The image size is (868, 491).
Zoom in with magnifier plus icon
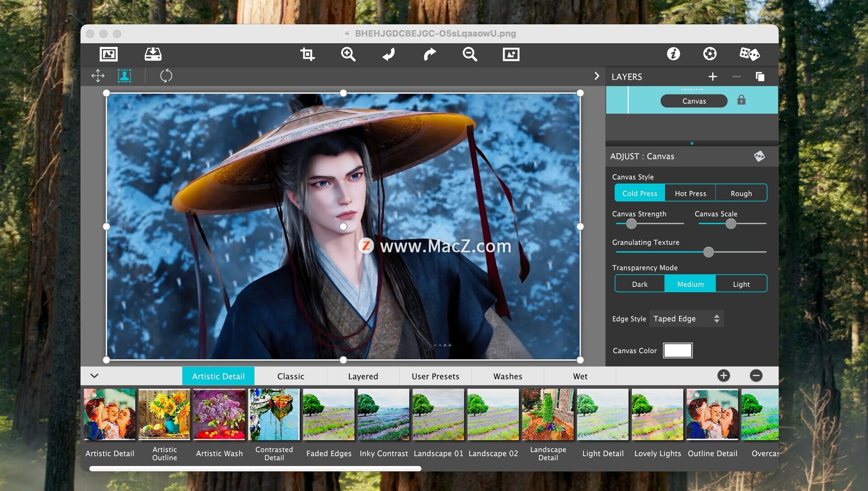point(348,54)
